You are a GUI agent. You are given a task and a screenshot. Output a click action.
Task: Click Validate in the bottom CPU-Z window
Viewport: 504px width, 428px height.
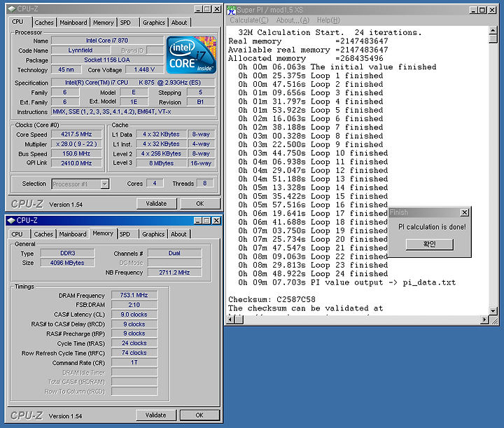[x=156, y=415]
